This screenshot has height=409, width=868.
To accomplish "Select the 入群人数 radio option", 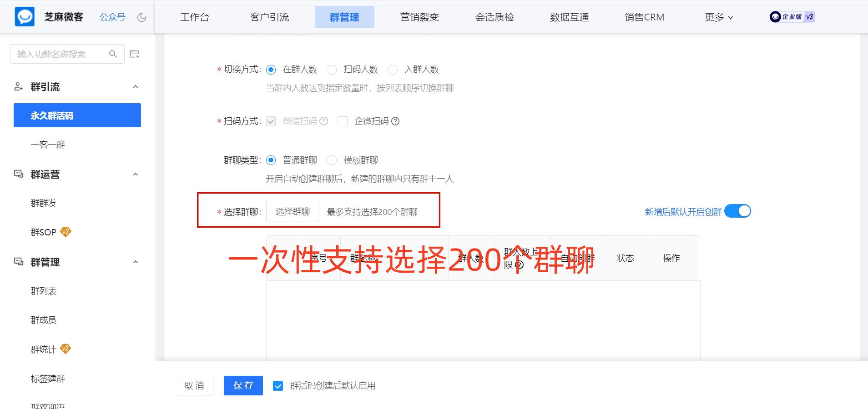I will pyautogui.click(x=393, y=70).
